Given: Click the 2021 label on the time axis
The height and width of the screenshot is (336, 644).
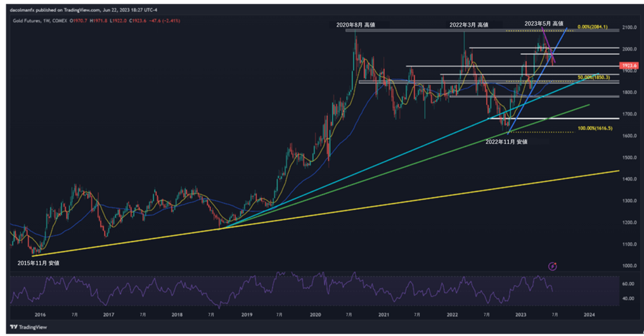Looking at the screenshot, I should point(383,315).
